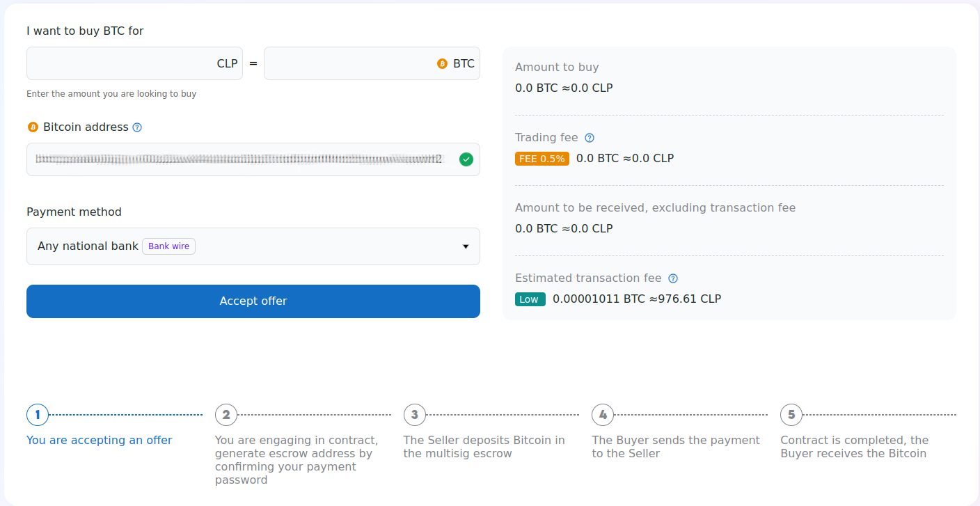The height and width of the screenshot is (506, 980).
Task: Click the orange BTC coin icon in amount field
Action: [x=442, y=63]
